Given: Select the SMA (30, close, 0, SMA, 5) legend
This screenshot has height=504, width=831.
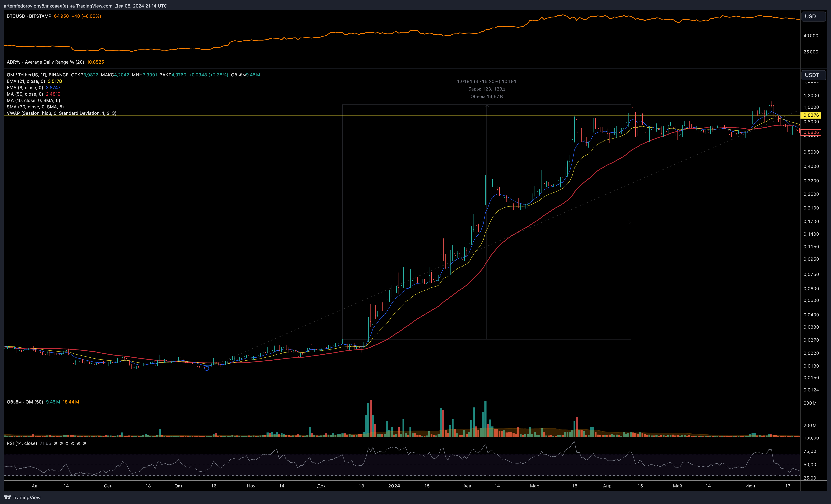Looking at the screenshot, I should click(x=35, y=107).
